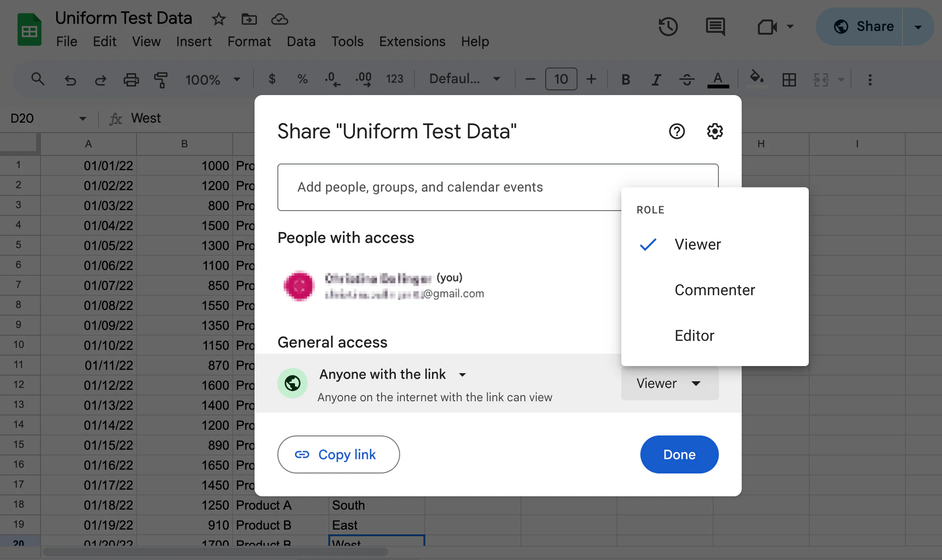Image resolution: width=942 pixels, height=560 pixels.
Task: Open the share dialog help icon
Action: 677,131
